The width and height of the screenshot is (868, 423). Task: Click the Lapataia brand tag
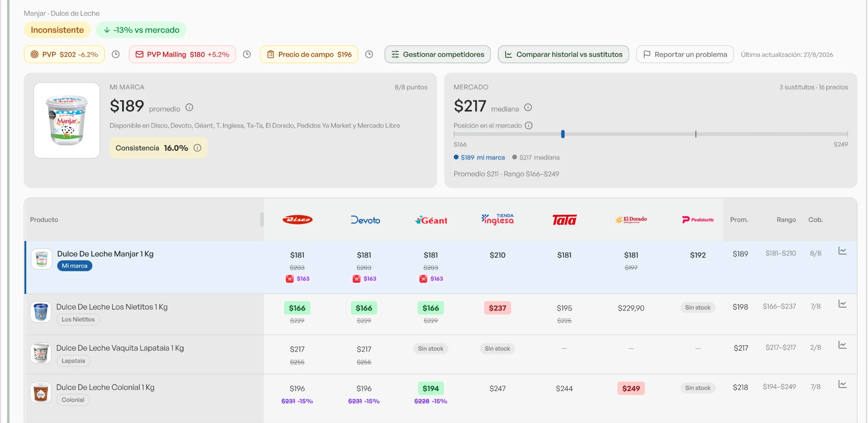pyautogui.click(x=74, y=361)
